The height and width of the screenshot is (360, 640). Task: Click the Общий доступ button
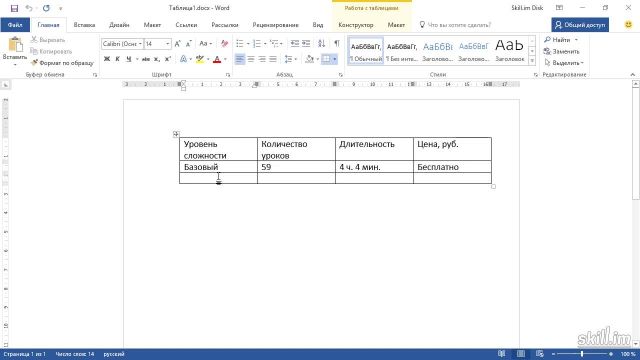point(580,25)
